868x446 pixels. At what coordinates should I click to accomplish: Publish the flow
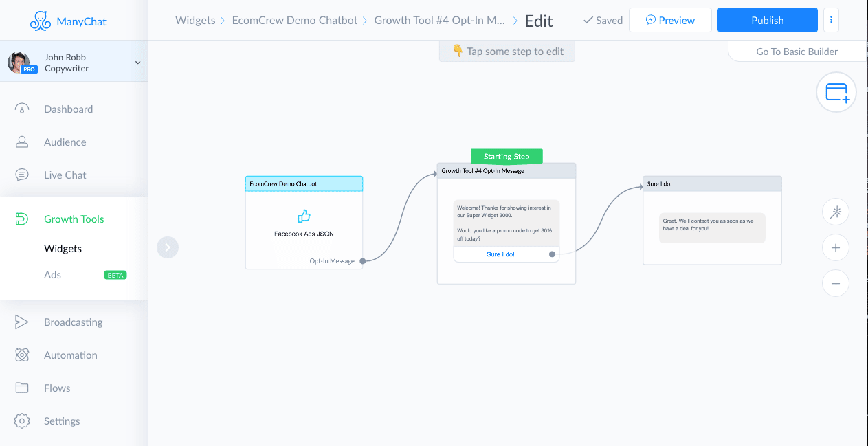(x=768, y=20)
